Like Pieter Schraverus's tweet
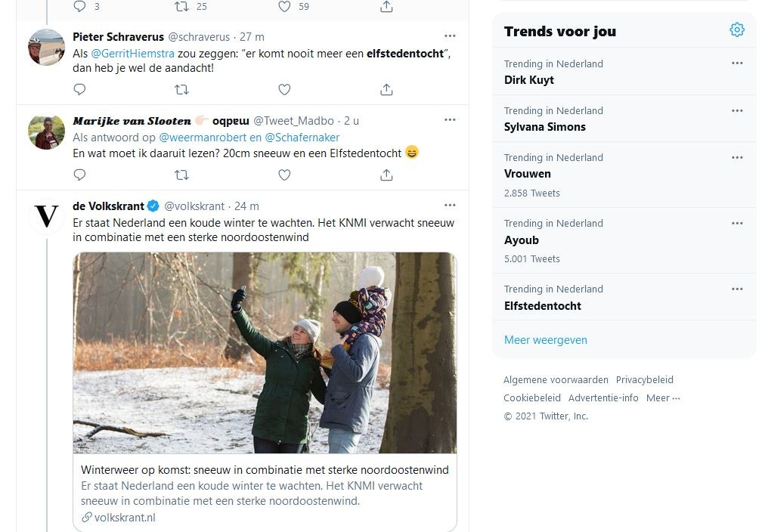The width and height of the screenshot is (765, 532). pos(284,89)
